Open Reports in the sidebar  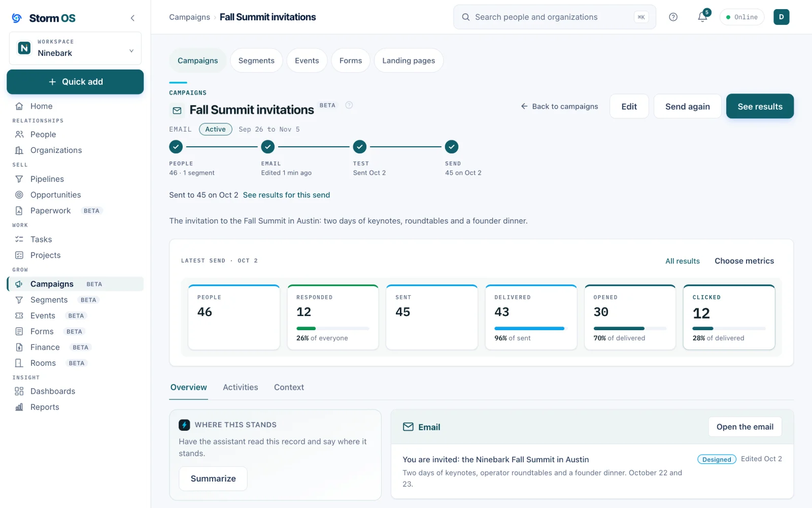click(x=75, y=407)
